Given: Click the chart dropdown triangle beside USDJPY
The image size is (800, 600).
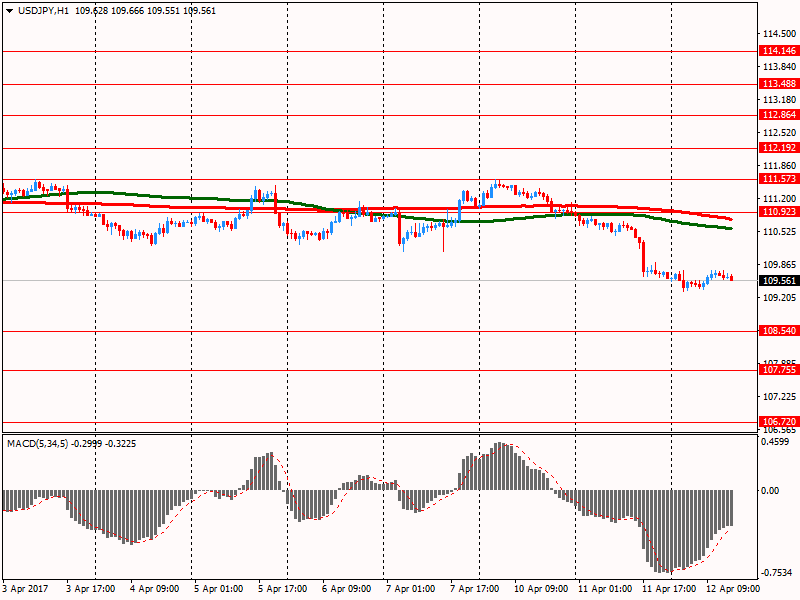Looking at the screenshot, I should tap(10, 11).
